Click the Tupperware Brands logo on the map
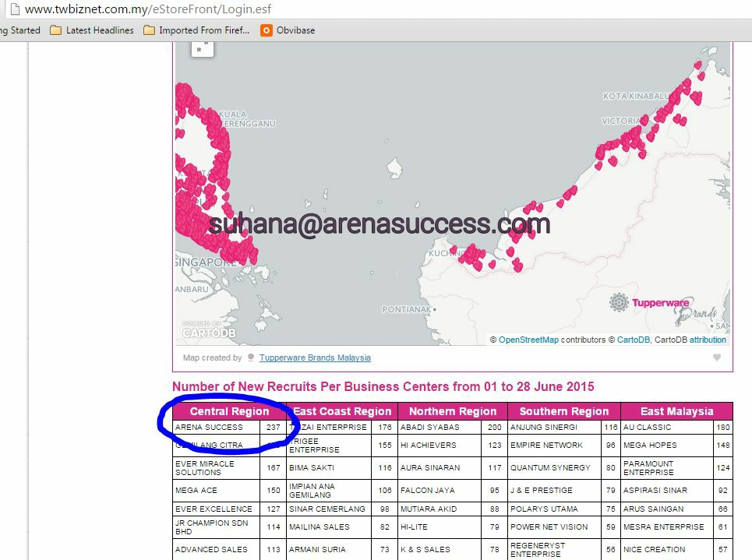Image resolution: width=752 pixels, height=560 pixels. pos(663,308)
